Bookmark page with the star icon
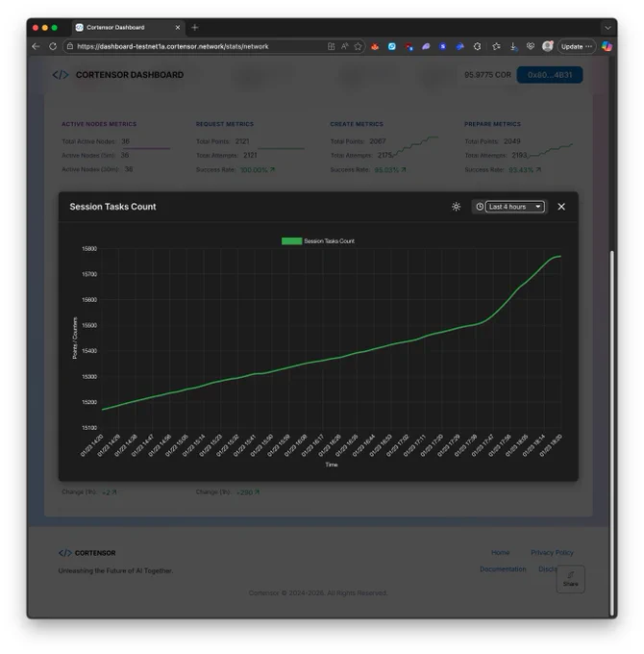The height and width of the screenshot is (654, 644). click(358, 46)
